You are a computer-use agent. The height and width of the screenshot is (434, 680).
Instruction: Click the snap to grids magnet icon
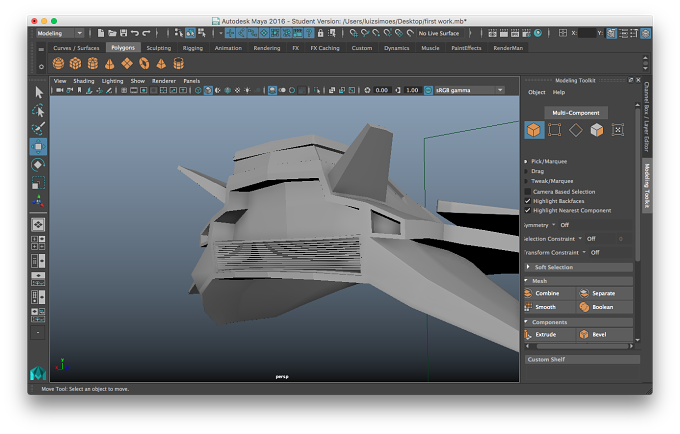(x=354, y=33)
